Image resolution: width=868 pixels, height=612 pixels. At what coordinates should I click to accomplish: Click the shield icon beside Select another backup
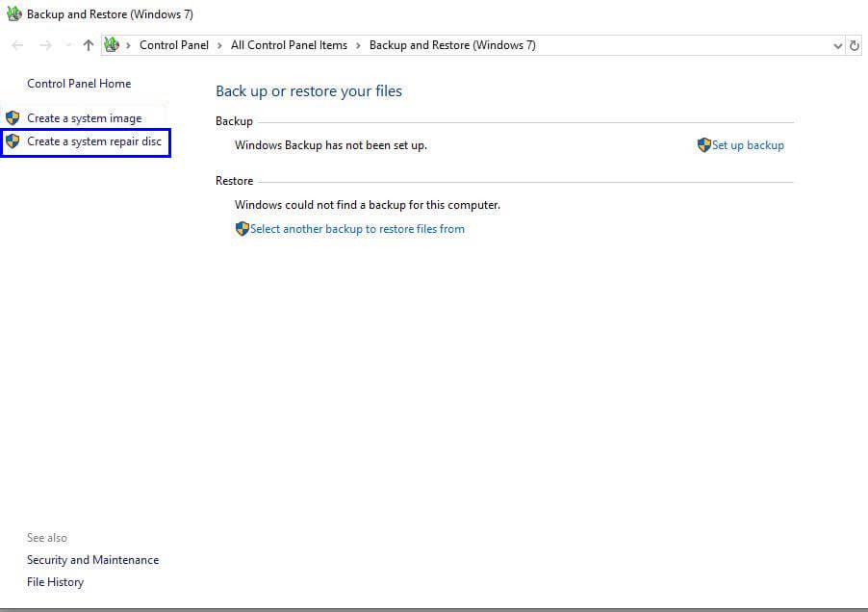pyautogui.click(x=243, y=228)
